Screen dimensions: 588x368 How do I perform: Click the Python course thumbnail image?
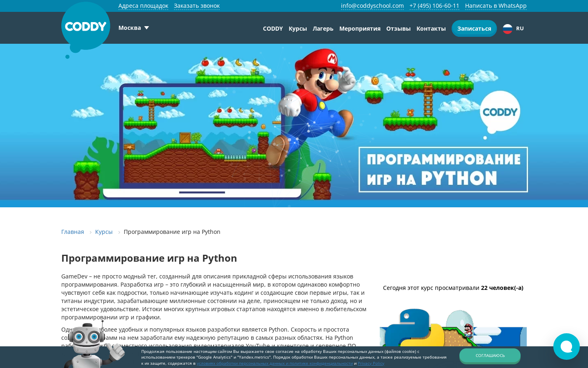coord(453,328)
